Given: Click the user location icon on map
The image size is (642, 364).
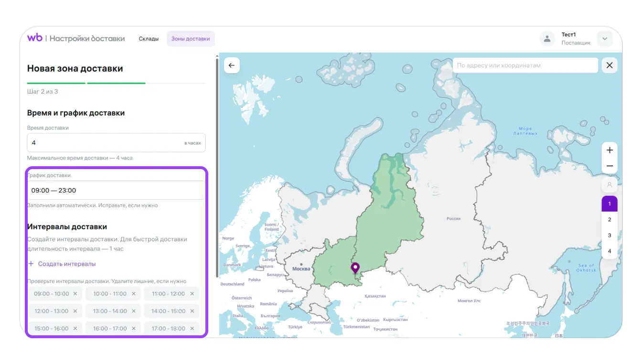Looking at the screenshot, I should 610,184.
